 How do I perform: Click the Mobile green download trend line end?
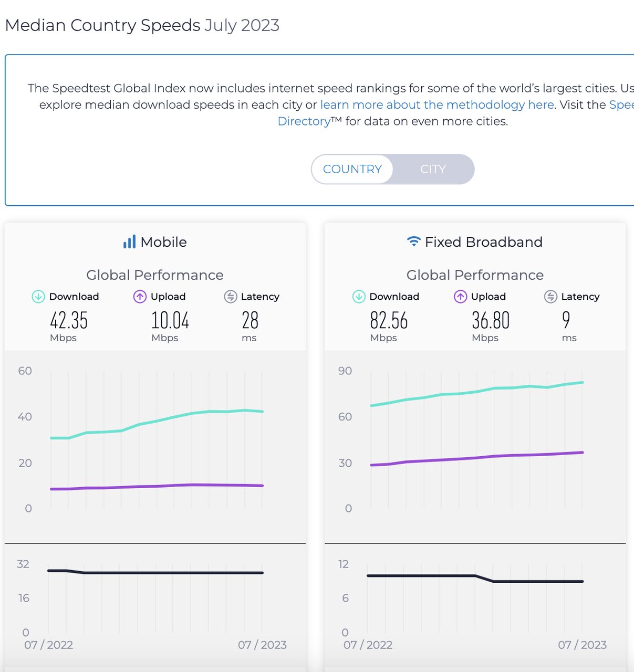262,412
